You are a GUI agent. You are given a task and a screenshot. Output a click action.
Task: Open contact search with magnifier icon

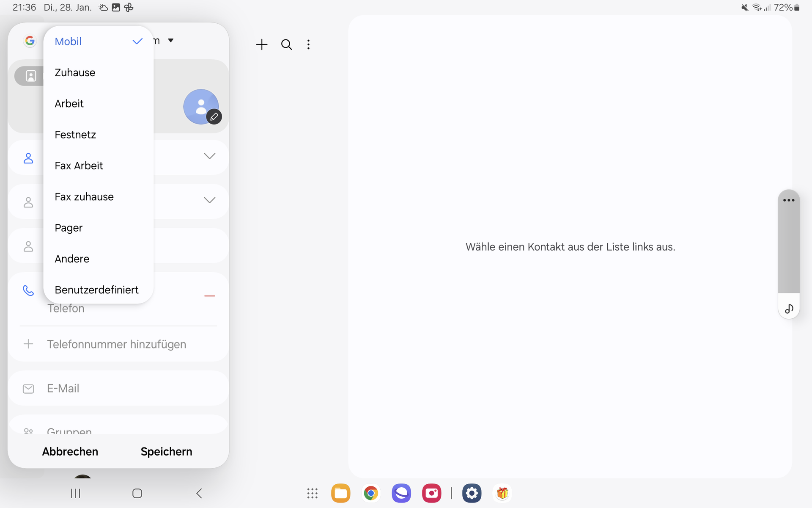click(286, 44)
